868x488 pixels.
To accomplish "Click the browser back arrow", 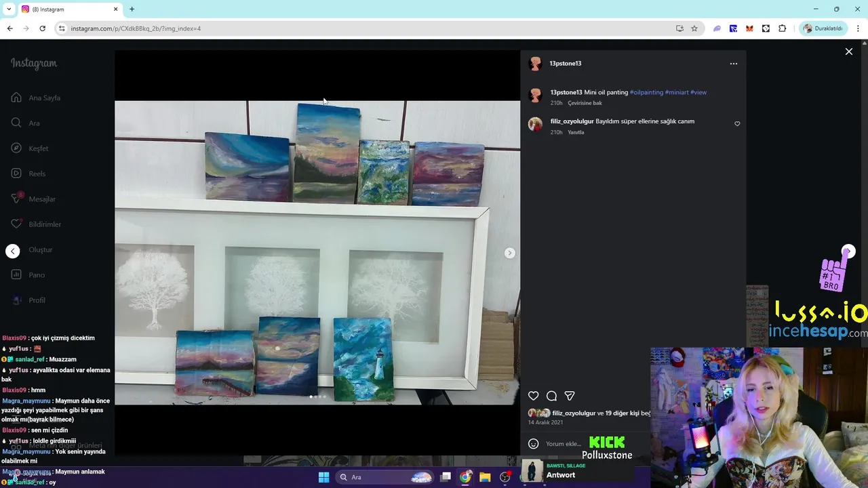I will click(x=9, y=28).
